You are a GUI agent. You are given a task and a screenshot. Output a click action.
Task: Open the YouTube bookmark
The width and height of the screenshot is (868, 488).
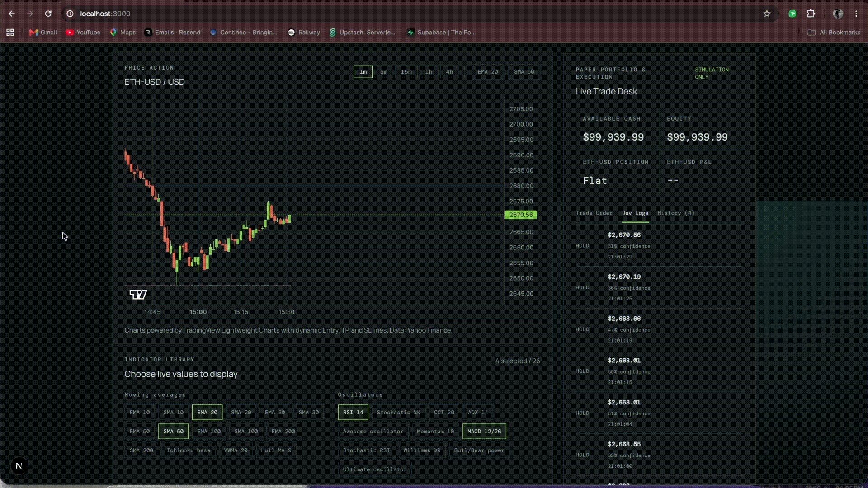click(83, 33)
